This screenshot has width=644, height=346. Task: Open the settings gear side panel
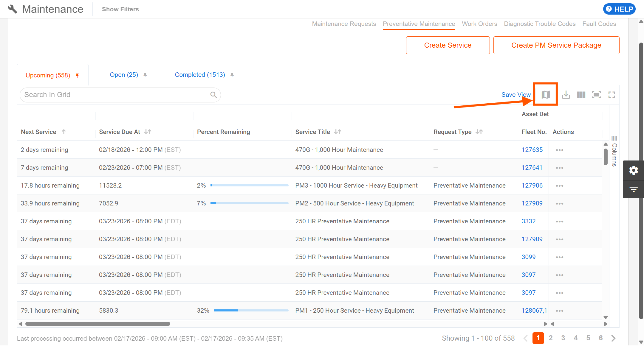click(x=633, y=170)
